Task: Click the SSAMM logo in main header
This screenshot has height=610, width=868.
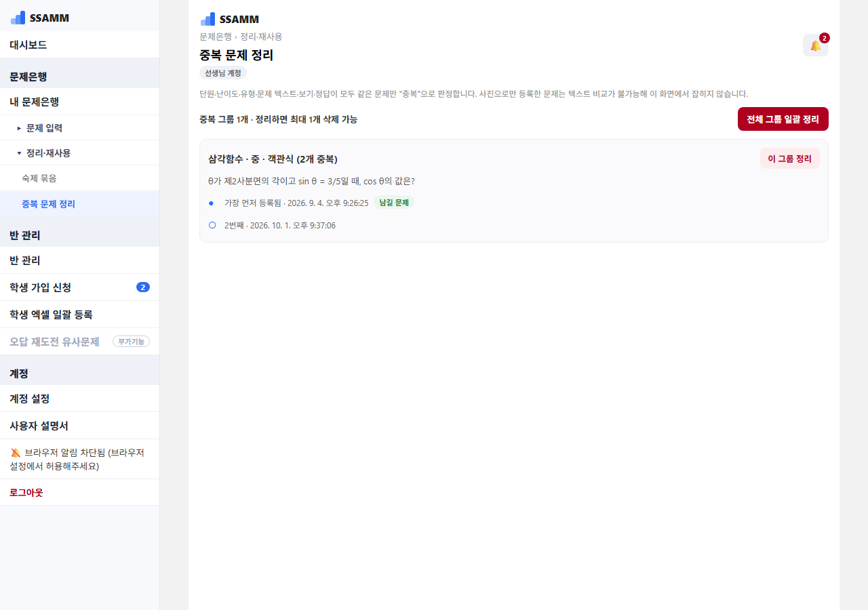Action: coord(229,19)
